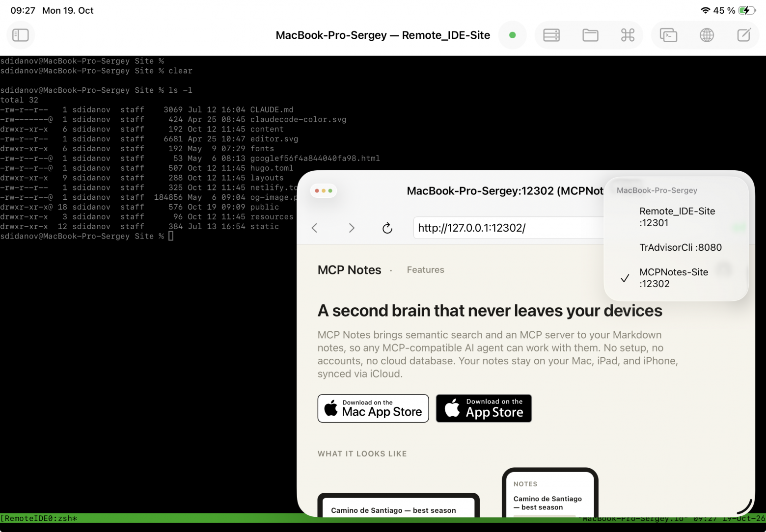Tap the tmux status entry [RemoteIDE0:zsh*
The height and width of the screenshot is (532, 766).
39,518
